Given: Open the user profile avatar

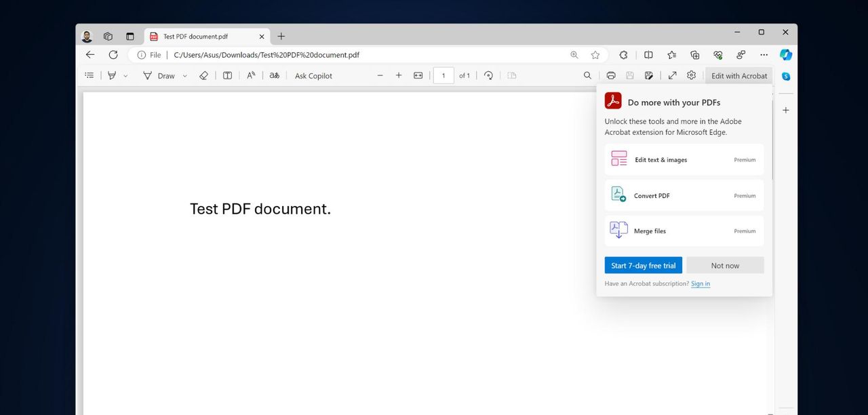Looking at the screenshot, I should click(87, 37).
